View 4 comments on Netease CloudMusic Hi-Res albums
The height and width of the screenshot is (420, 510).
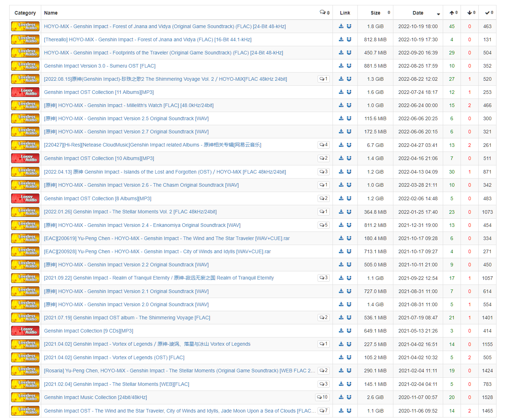(324, 145)
